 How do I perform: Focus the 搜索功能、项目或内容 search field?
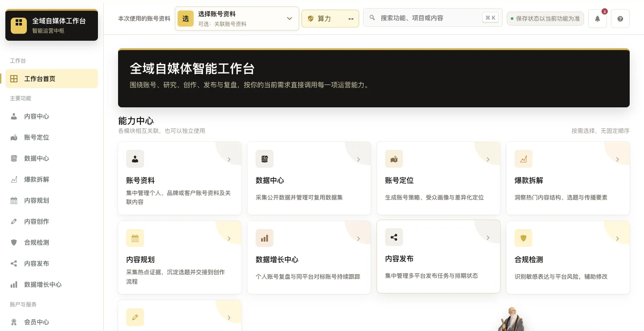click(x=432, y=18)
